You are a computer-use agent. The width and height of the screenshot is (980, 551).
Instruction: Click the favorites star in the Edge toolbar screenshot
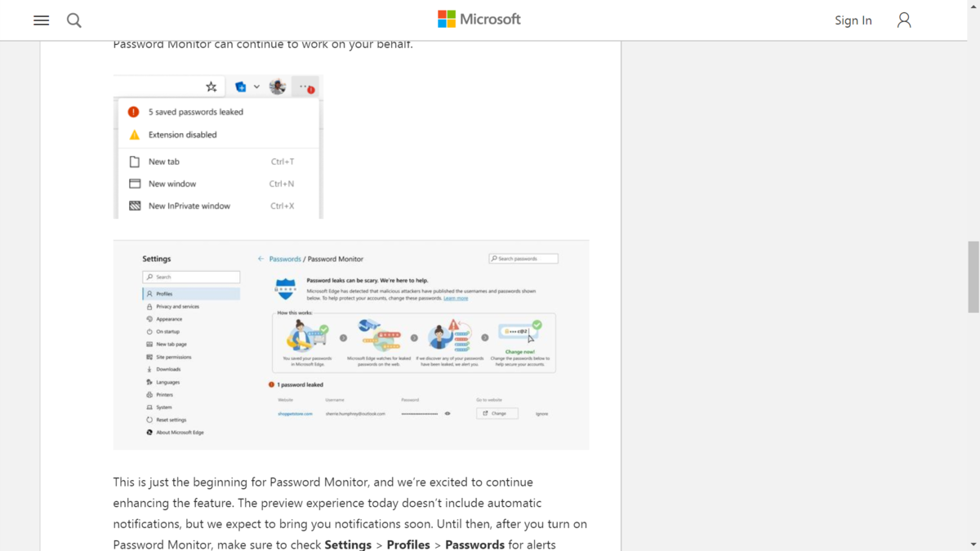[x=212, y=87]
